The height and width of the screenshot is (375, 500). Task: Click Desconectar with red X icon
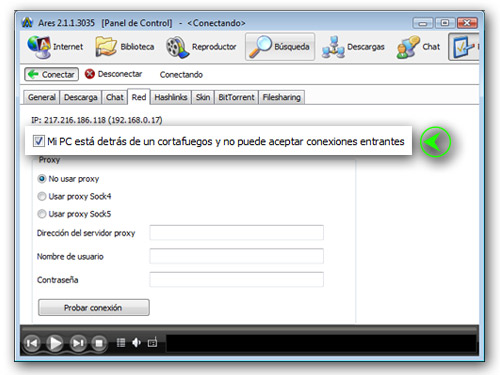[113, 74]
